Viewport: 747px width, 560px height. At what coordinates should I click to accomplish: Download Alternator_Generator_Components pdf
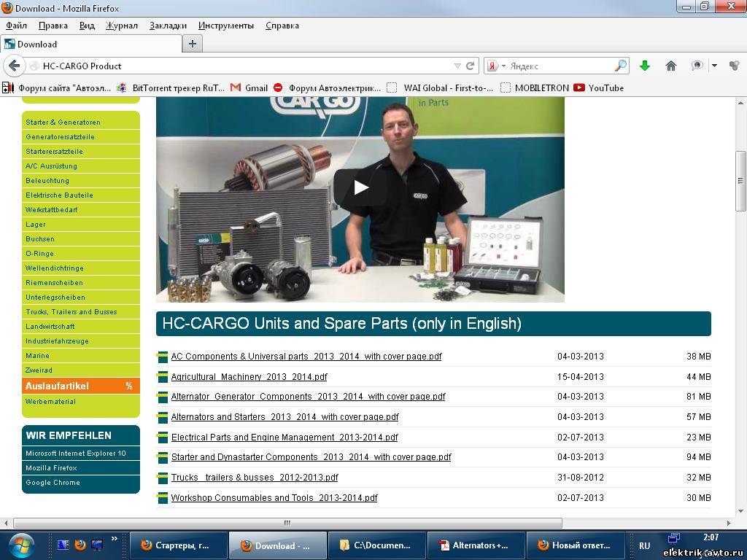pos(308,396)
